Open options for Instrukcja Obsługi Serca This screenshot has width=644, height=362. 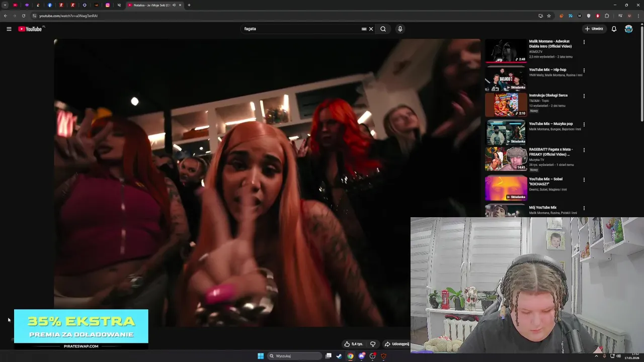[x=584, y=96]
